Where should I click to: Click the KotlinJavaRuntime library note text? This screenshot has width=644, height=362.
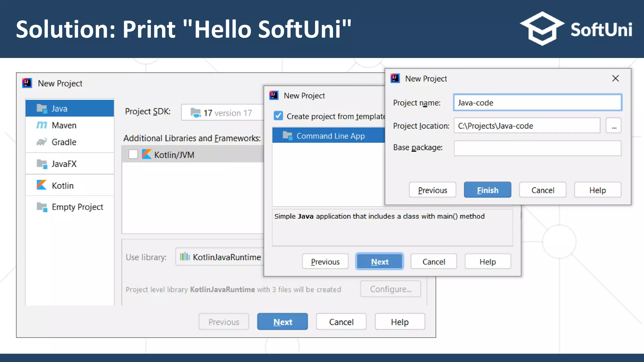(233, 289)
